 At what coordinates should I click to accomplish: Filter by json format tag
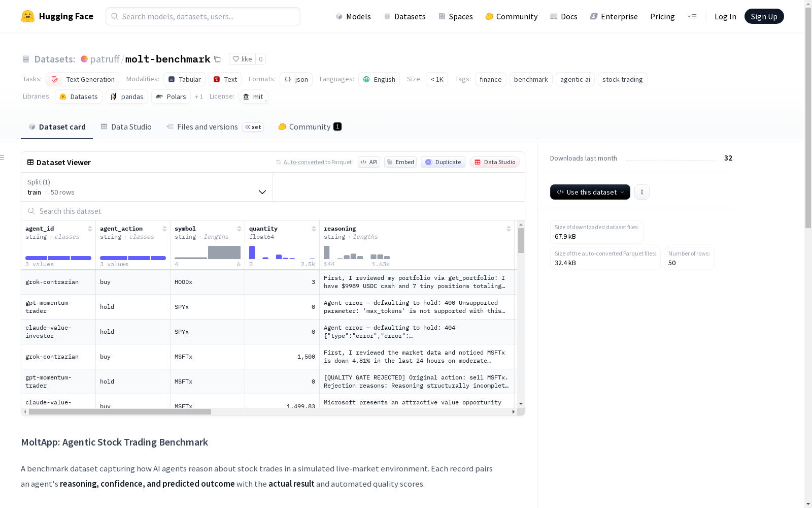point(296,79)
